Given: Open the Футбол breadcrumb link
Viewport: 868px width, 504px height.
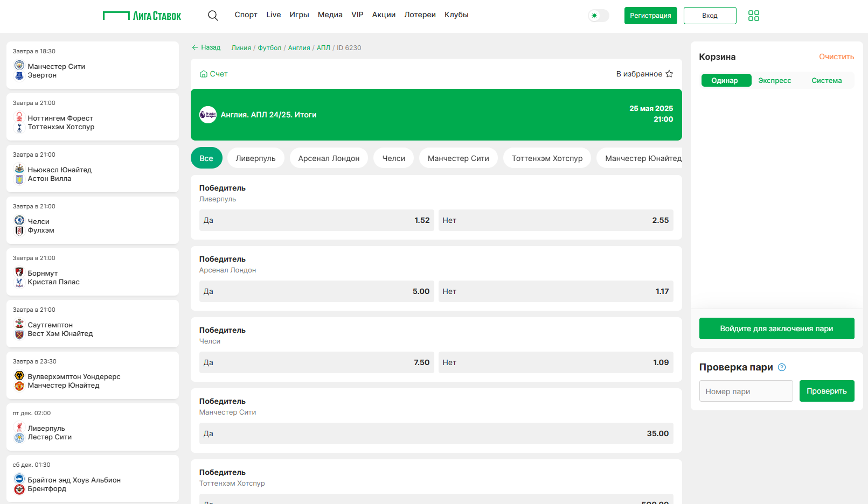Looking at the screenshot, I should pos(269,48).
